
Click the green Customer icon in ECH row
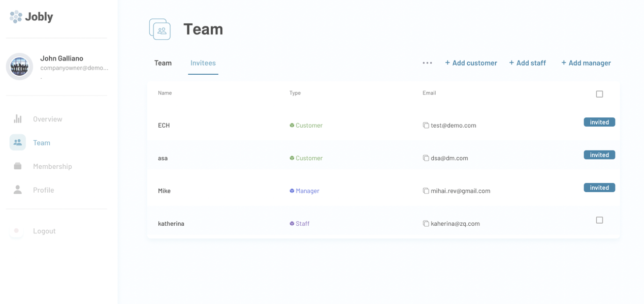click(x=292, y=125)
